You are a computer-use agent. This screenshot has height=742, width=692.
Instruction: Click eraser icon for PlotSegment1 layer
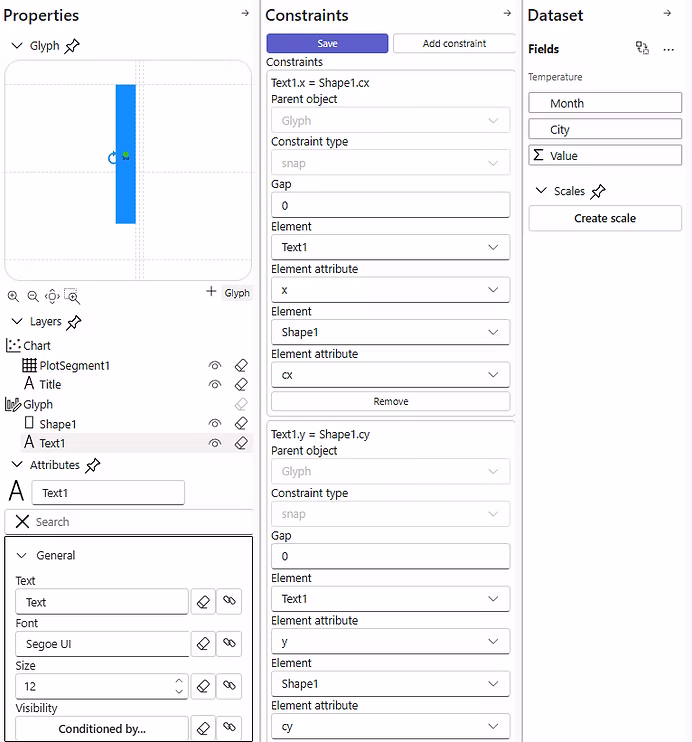coord(241,365)
